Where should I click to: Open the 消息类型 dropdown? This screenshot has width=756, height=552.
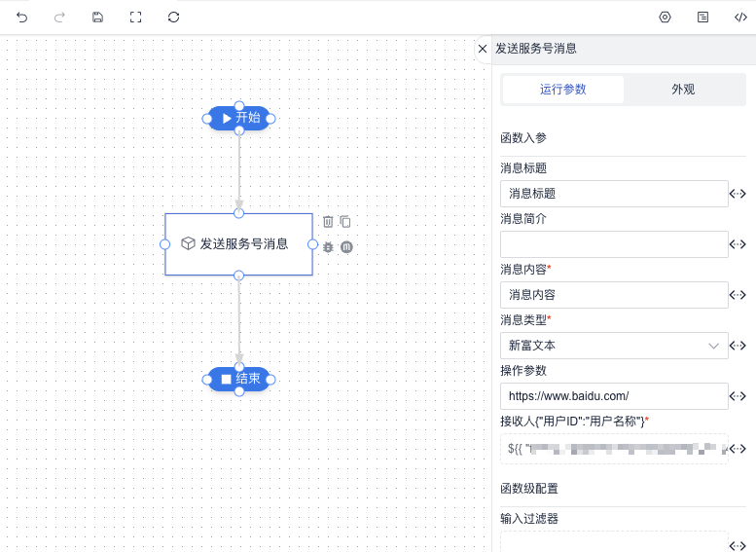(x=614, y=346)
